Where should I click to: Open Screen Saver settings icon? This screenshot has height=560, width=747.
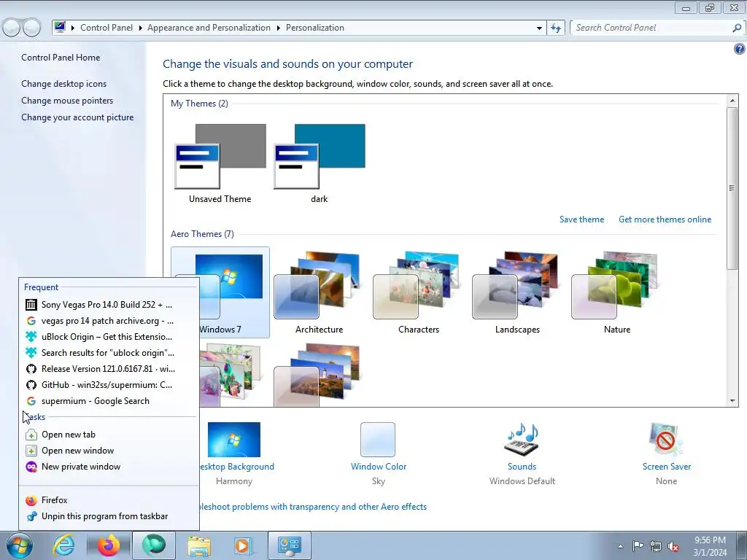(666, 439)
